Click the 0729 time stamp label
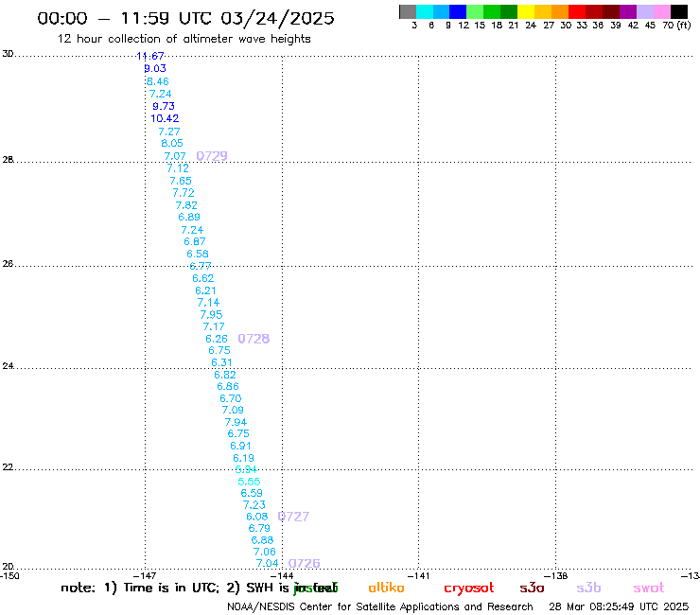This screenshot has height=615, width=700. 212,156
